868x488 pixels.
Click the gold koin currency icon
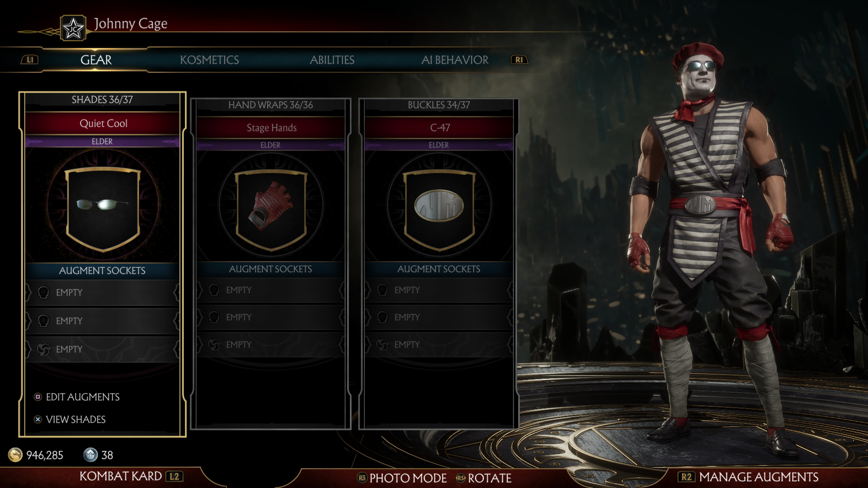pos(15,455)
